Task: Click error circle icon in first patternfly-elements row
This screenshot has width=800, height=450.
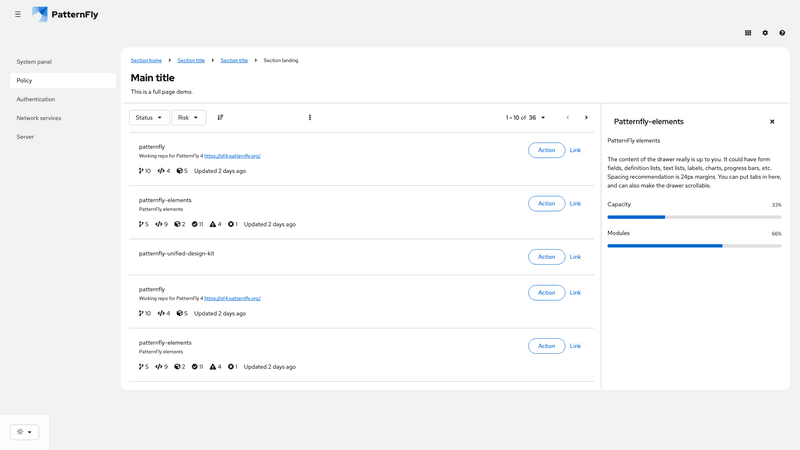Action: pos(231,224)
